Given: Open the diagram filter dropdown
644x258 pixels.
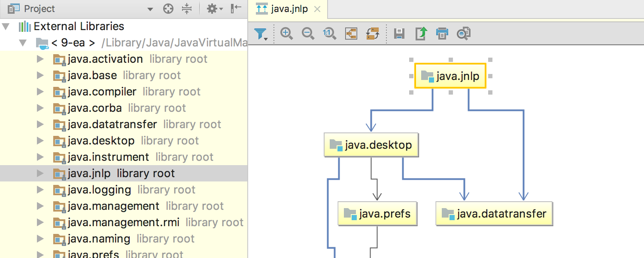Looking at the screenshot, I should tap(261, 34).
